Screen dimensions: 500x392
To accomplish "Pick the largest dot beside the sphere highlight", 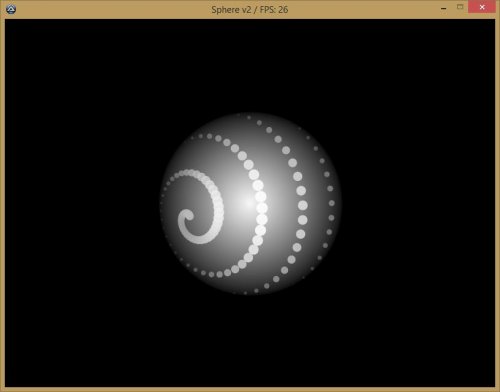I will 262,208.
